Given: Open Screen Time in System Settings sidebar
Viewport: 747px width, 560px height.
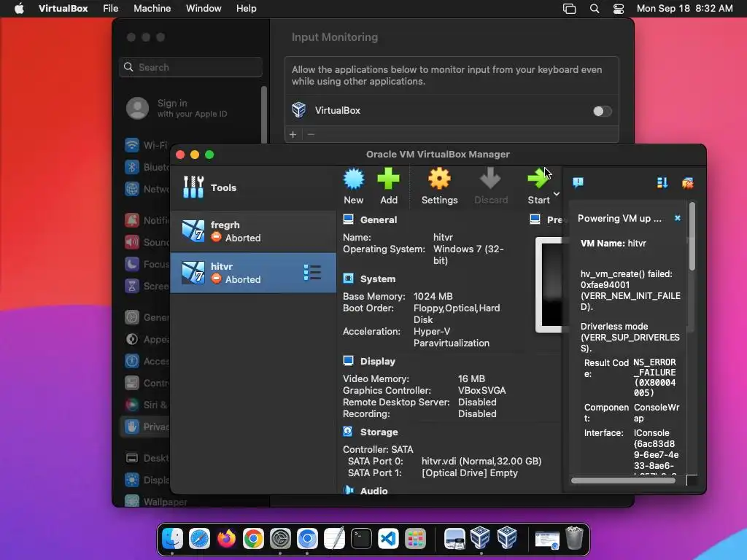Looking at the screenshot, I should [147, 286].
